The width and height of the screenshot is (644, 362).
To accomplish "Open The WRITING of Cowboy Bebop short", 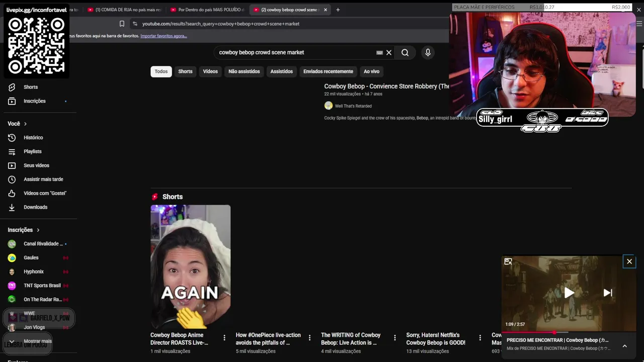I will [x=351, y=339].
